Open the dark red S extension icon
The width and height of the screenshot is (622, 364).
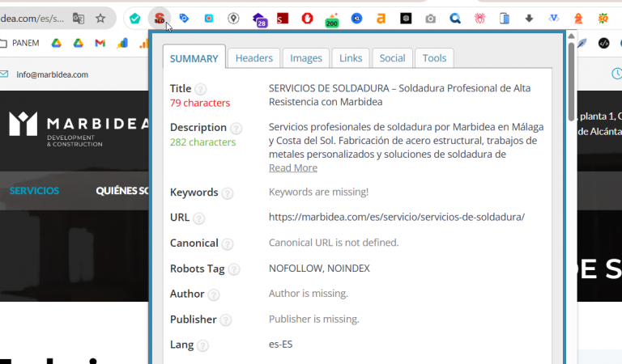click(x=283, y=19)
